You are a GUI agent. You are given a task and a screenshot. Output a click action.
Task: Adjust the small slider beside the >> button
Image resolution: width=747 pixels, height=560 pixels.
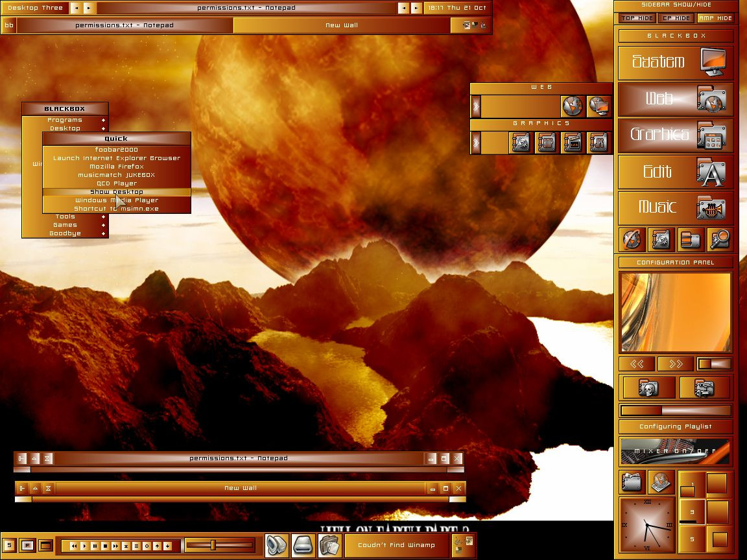714,364
